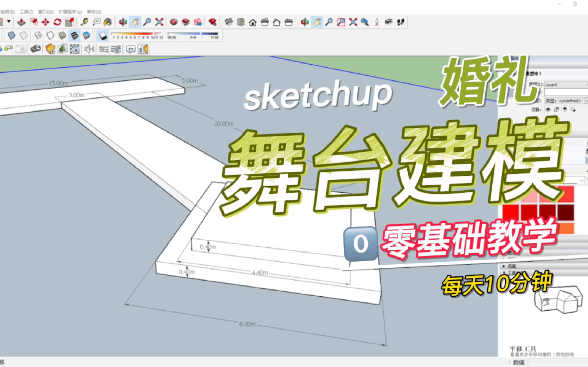The width and height of the screenshot is (588, 367).
Task: Select the Tape Measure tool
Action: [x=84, y=22]
